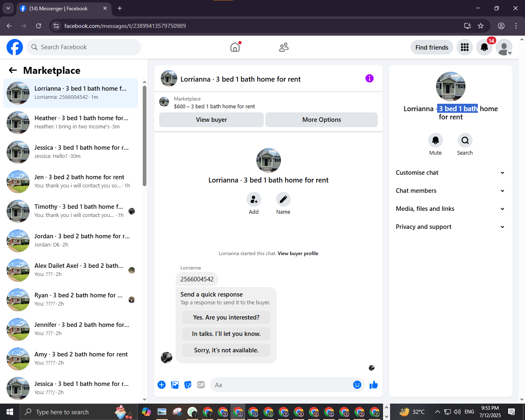This screenshot has width=525, height=420.
Task: Open the account profile avatar menu
Action: coord(504,47)
